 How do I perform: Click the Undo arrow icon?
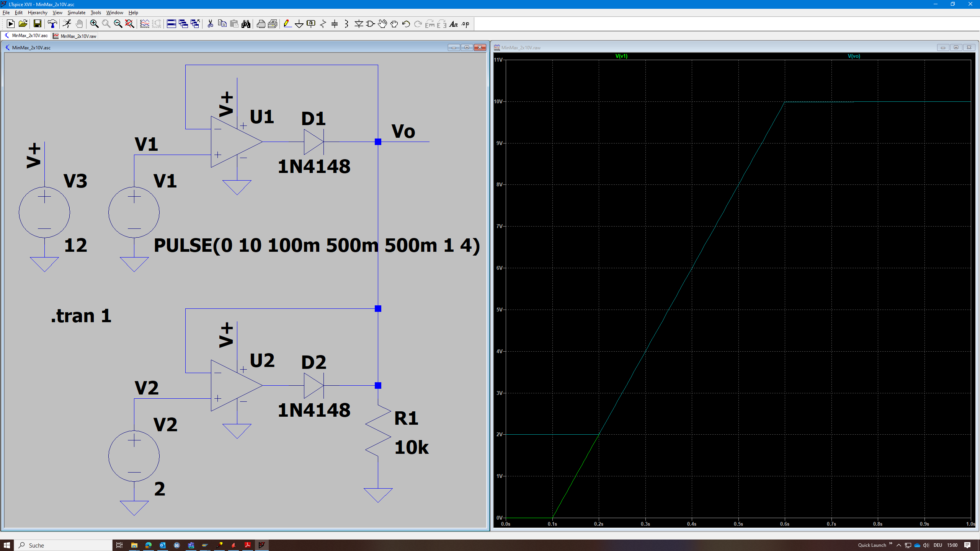click(406, 24)
